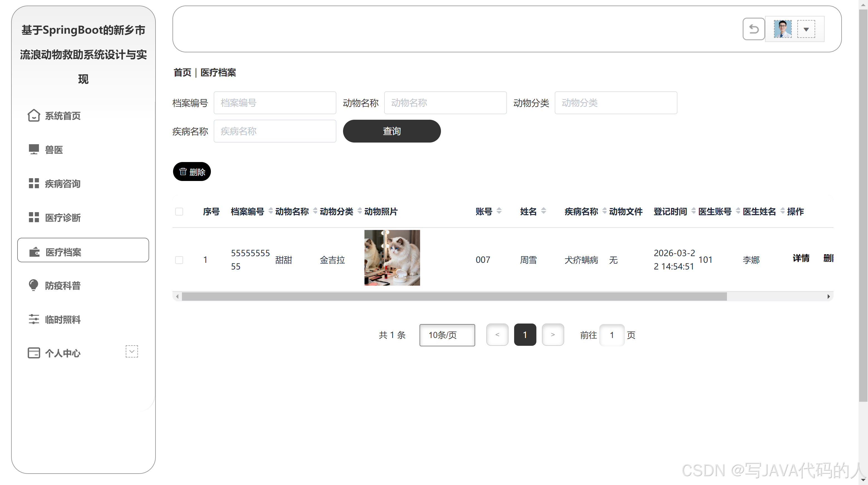Click the table horizontal scrollbar thumb

(x=454, y=297)
